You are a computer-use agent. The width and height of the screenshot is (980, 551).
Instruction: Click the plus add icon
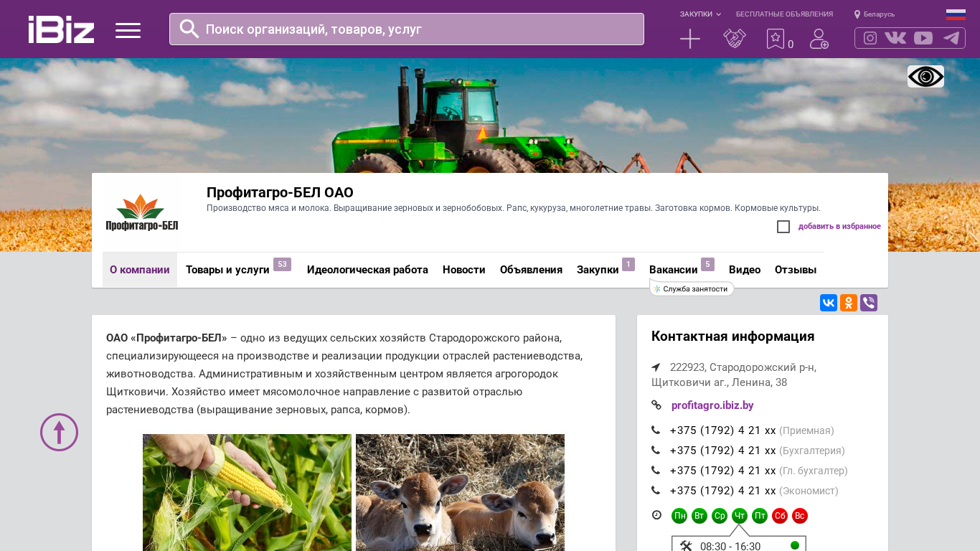(690, 39)
